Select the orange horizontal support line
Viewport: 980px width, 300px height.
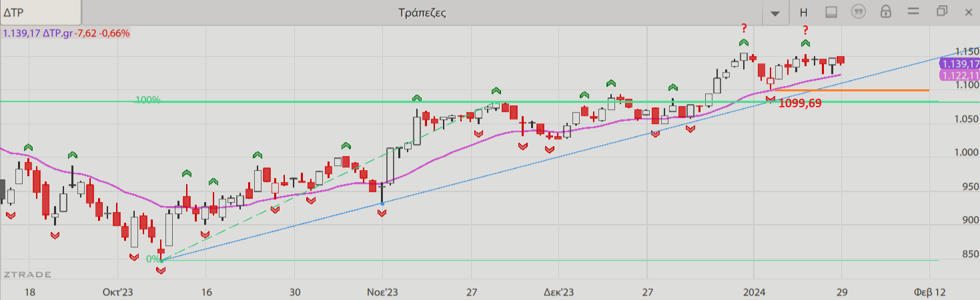coord(867,90)
